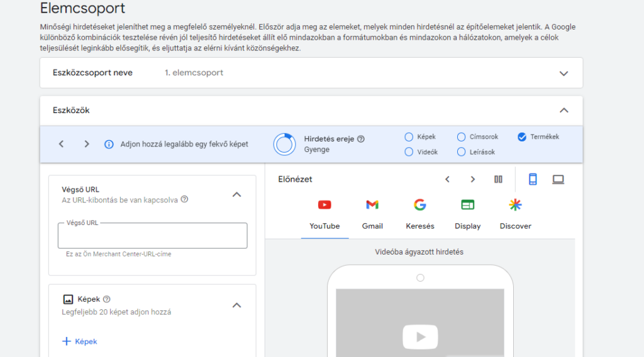Click the add Képek button
The height and width of the screenshot is (357, 644).
pyautogui.click(x=80, y=341)
